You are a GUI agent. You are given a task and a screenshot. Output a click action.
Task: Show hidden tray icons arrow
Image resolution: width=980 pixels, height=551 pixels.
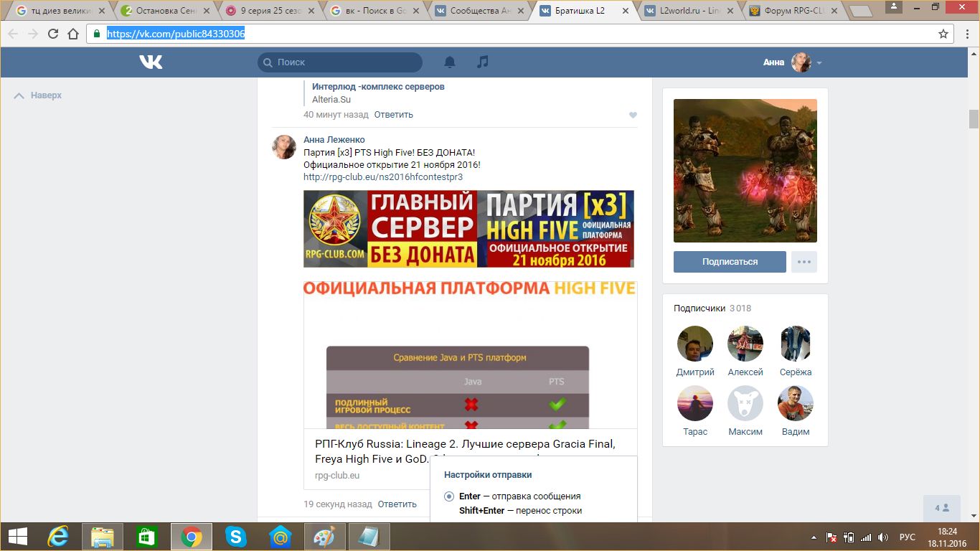(x=814, y=537)
